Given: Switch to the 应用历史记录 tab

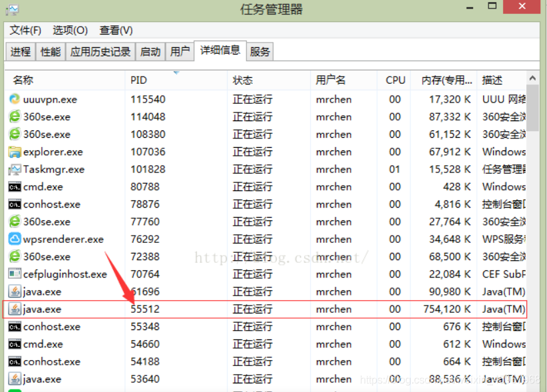Looking at the screenshot, I should [100, 52].
